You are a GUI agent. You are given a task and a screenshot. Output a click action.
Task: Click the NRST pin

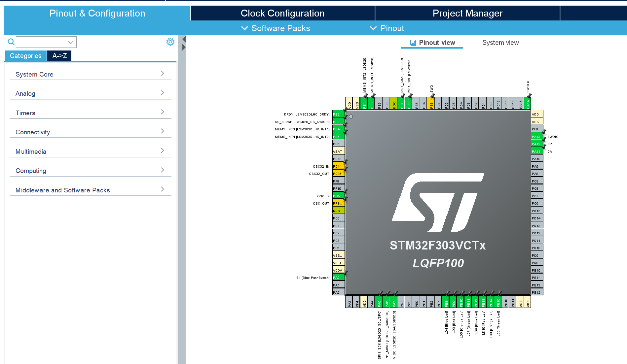click(x=338, y=211)
